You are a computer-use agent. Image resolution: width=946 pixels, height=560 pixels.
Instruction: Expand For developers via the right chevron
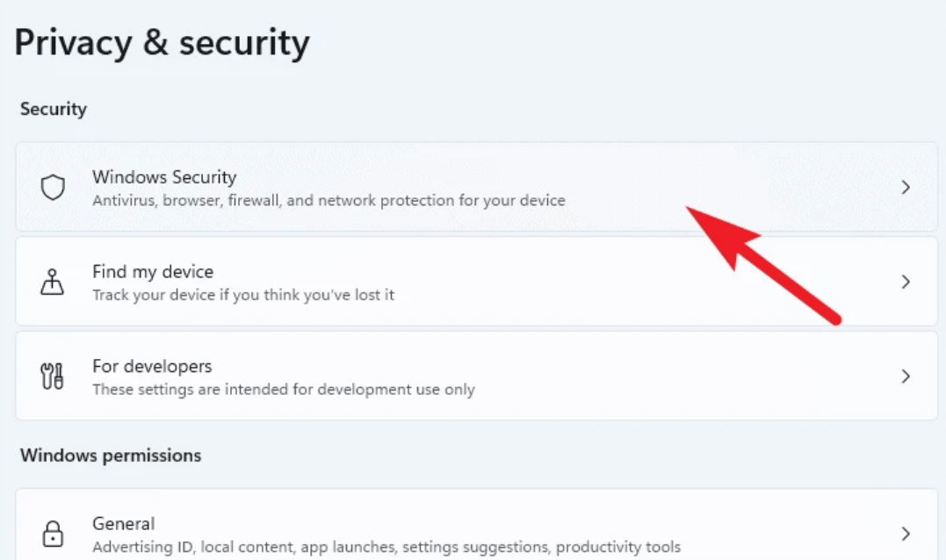coord(906,377)
